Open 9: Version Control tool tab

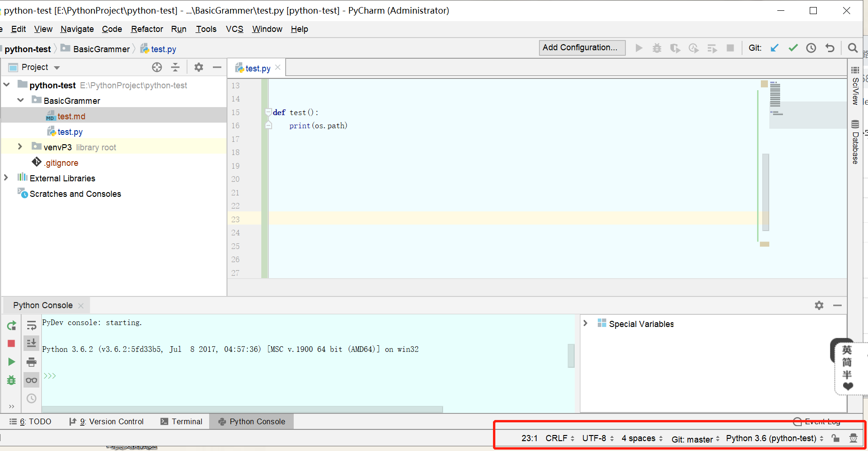106,421
